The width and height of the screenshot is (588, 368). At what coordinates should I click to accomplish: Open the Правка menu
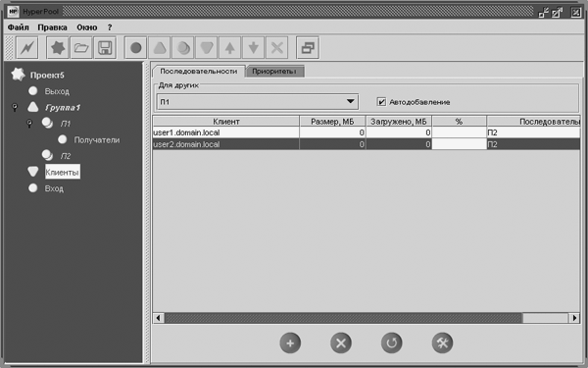(x=53, y=27)
